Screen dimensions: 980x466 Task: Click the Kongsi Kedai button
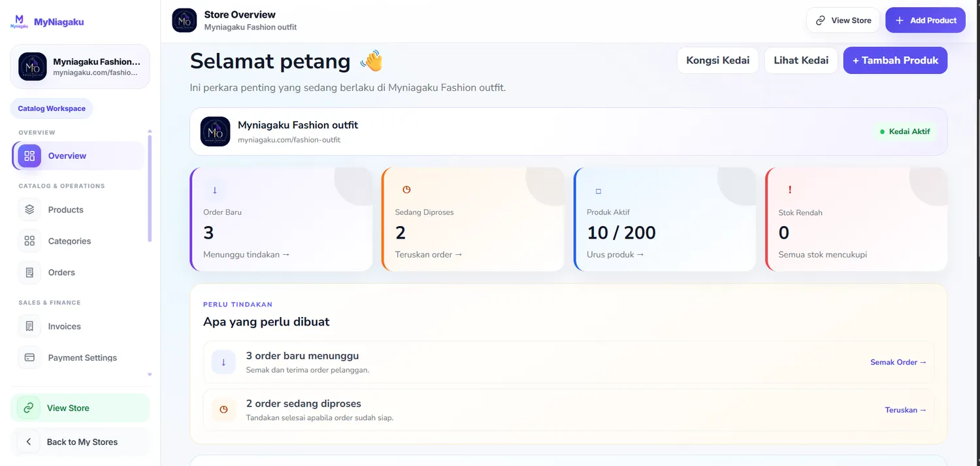pos(717,60)
